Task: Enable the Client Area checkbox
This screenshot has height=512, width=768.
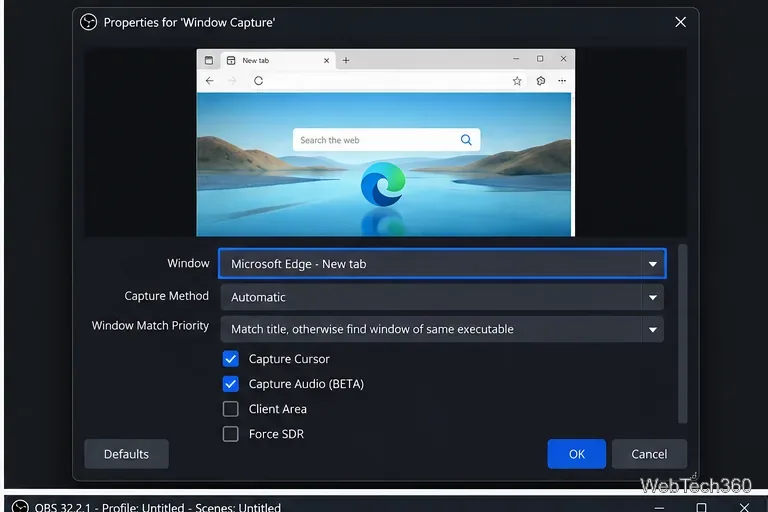Action: [231, 409]
